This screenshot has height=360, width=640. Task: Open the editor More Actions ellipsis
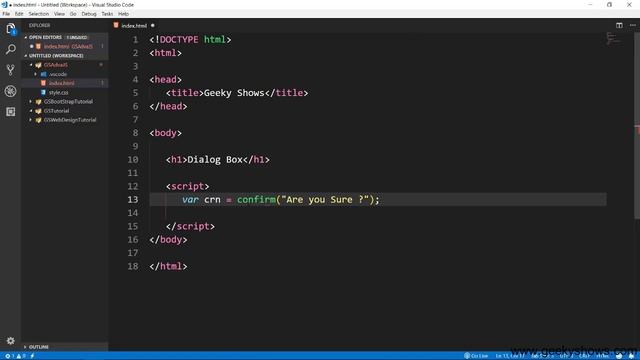[x=633, y=25]
